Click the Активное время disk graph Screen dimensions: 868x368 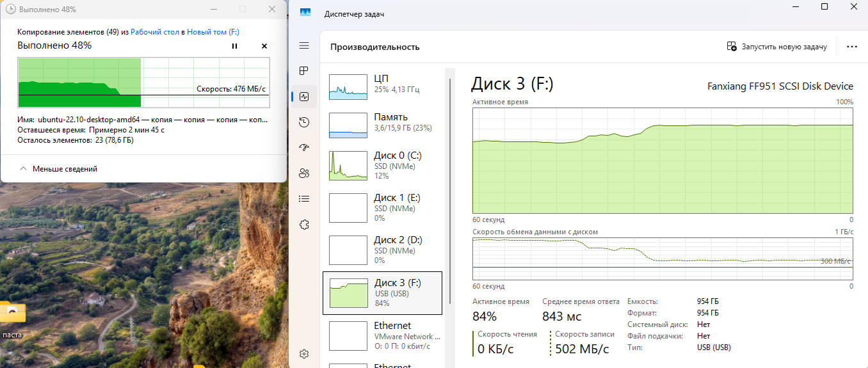(663, 161)
